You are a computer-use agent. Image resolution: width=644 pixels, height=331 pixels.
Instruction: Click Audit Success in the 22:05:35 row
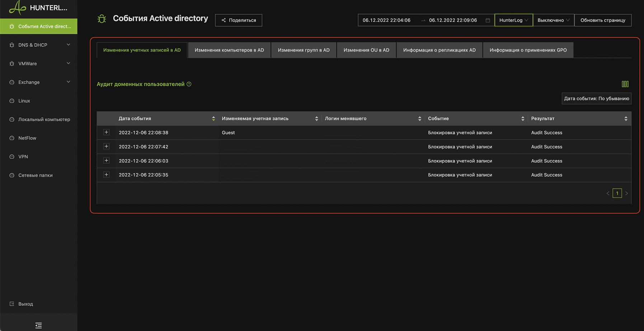pyautogui.click(x=546, y=175)
